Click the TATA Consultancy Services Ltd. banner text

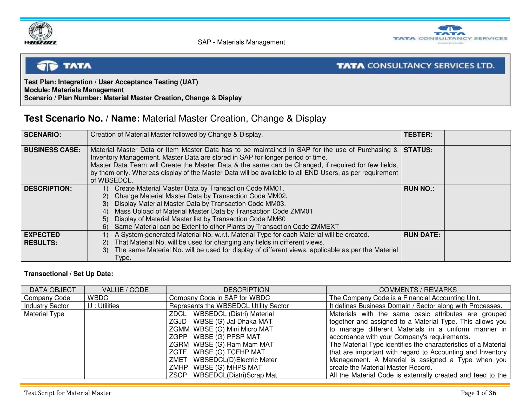click(x=415, y=66)
